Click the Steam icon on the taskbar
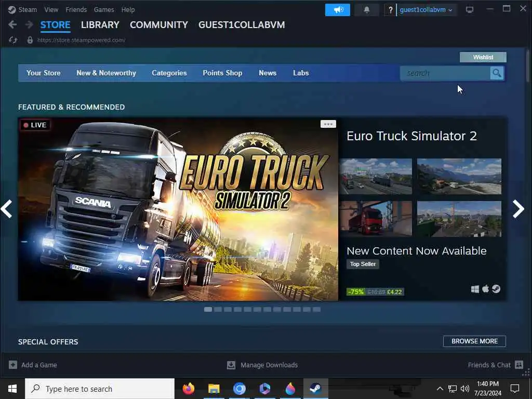 (x=315, y=389)
